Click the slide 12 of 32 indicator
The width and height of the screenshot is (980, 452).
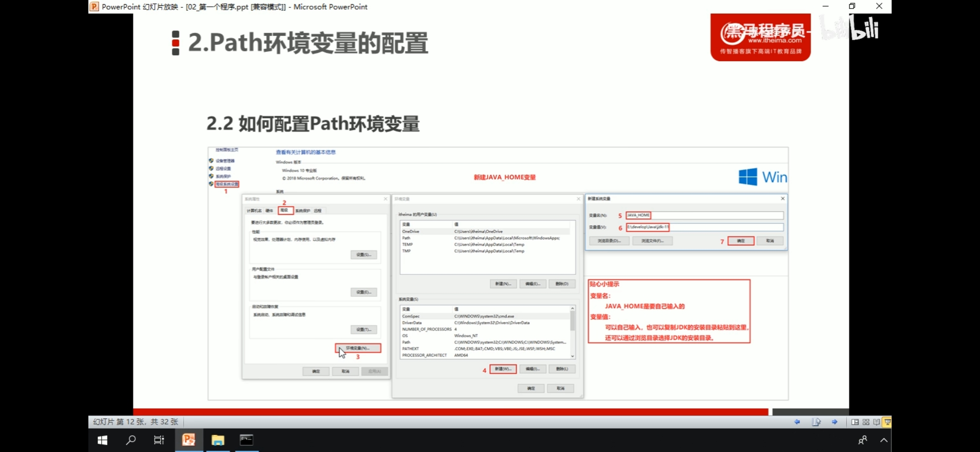tap(136, 422)
